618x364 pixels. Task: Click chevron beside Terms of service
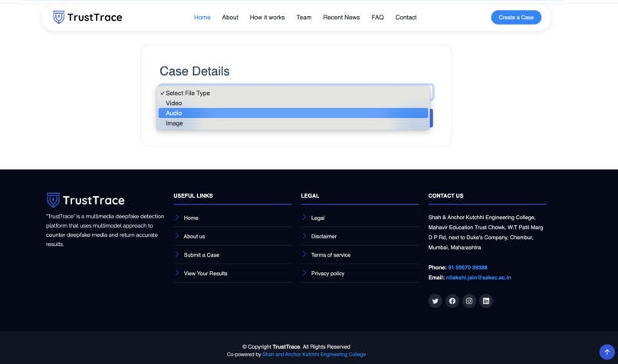pyautogui.click(x=304, y=254)
